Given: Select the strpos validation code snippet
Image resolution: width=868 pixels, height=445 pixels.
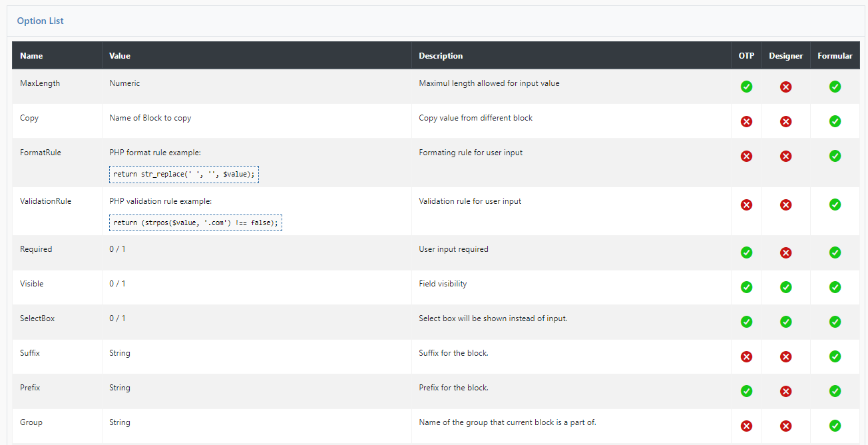Looking at the screenshot, I should [195, 222].
